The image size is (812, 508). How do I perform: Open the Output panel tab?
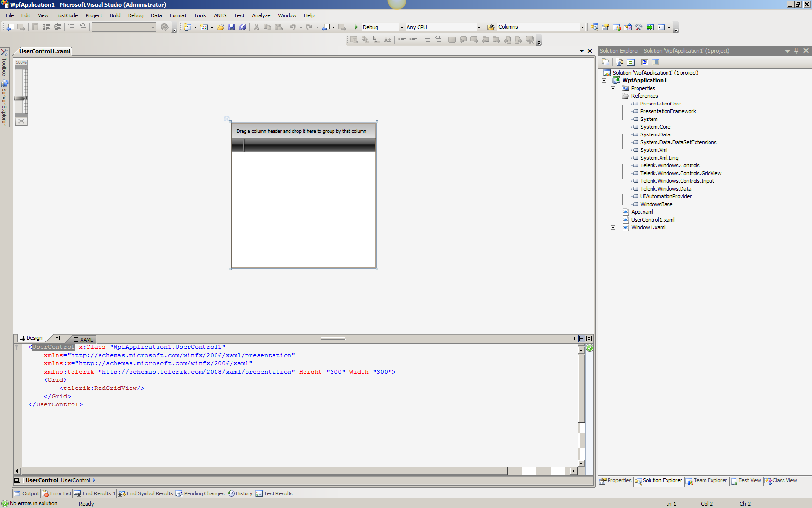pos(27,493)
